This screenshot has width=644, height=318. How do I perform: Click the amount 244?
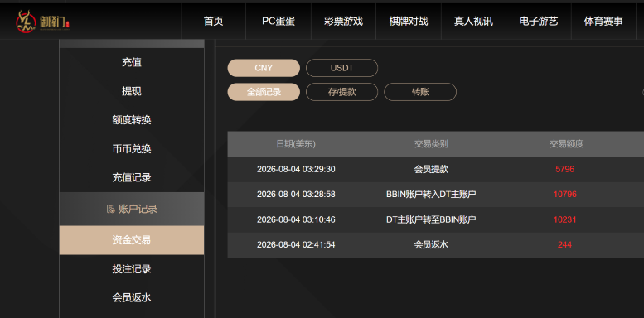point(564,245)
